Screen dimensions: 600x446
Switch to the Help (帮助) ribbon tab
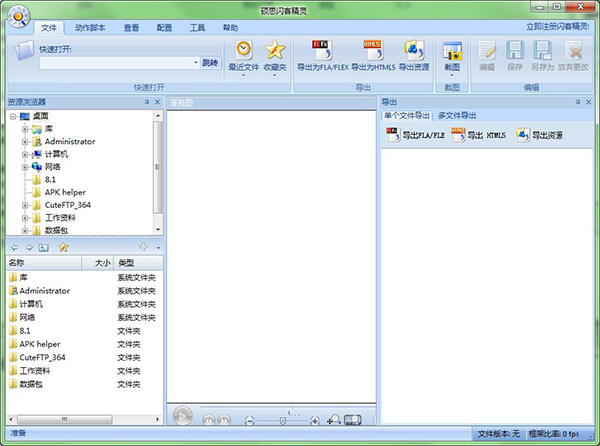230,28
